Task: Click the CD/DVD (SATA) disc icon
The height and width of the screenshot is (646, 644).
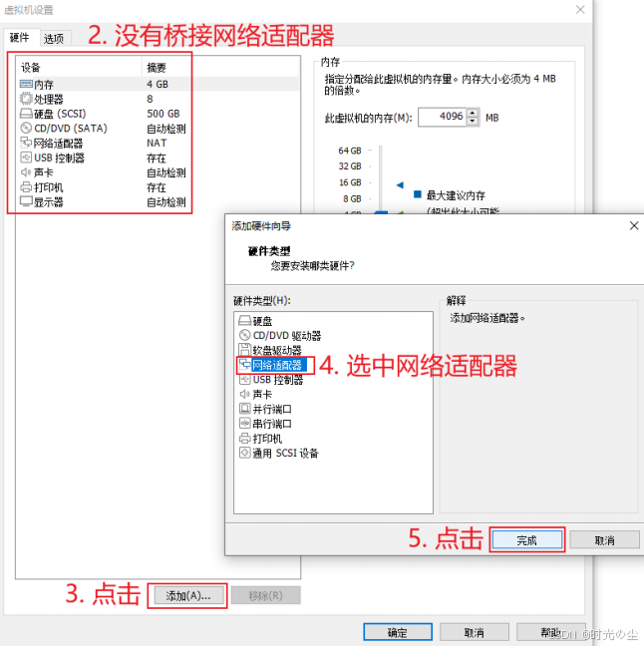Action: coord(26,129)
